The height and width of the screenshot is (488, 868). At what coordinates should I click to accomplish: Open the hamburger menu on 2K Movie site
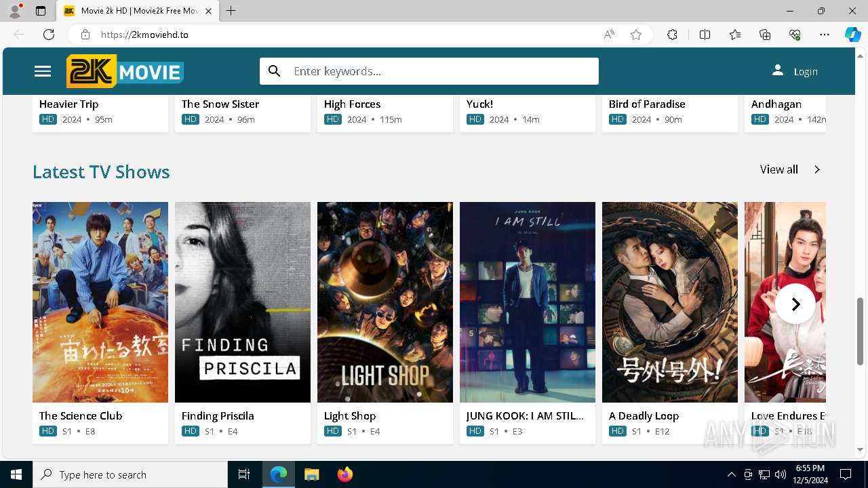[43, 71]
